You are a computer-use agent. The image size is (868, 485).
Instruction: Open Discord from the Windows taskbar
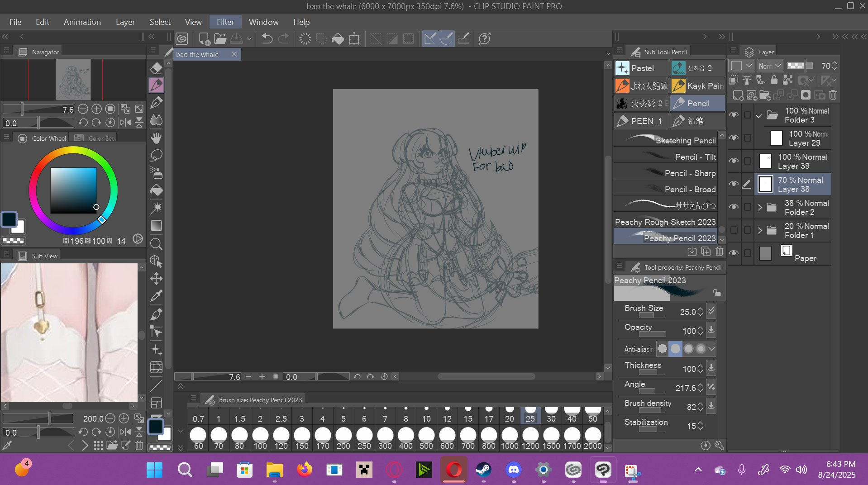coord(513,470)
